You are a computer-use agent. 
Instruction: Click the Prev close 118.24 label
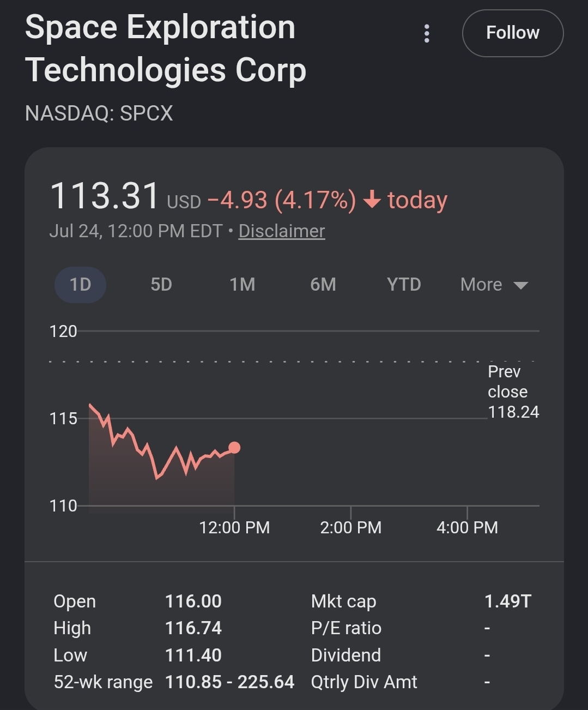(513, 392)
